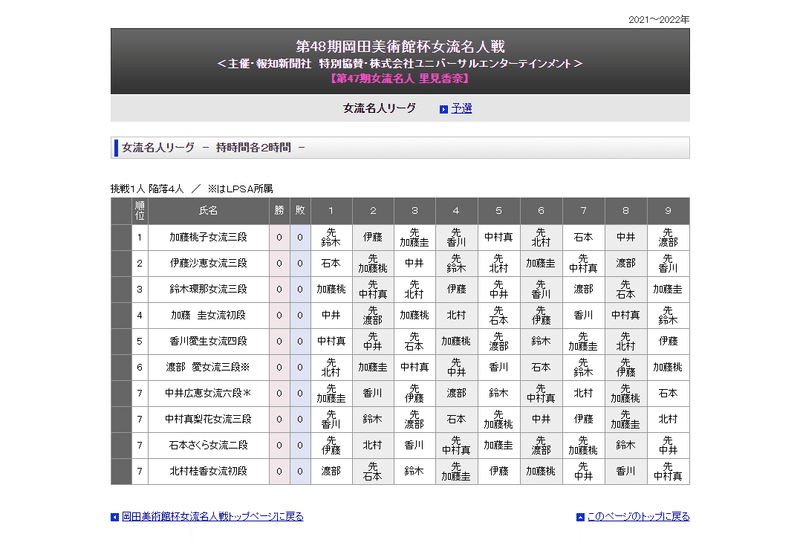This screenshot has height=545, width=800.
Task: Click the 敗 column header
Action: (300, 211)
